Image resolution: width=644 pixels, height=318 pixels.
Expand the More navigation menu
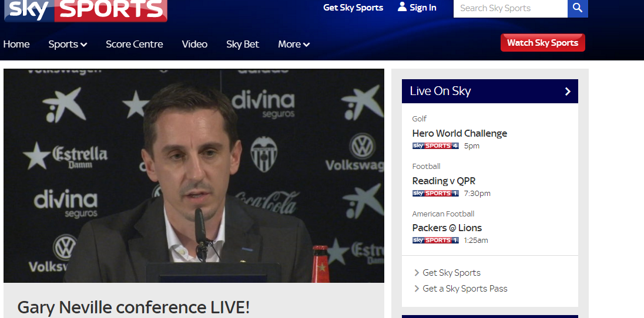294,44
